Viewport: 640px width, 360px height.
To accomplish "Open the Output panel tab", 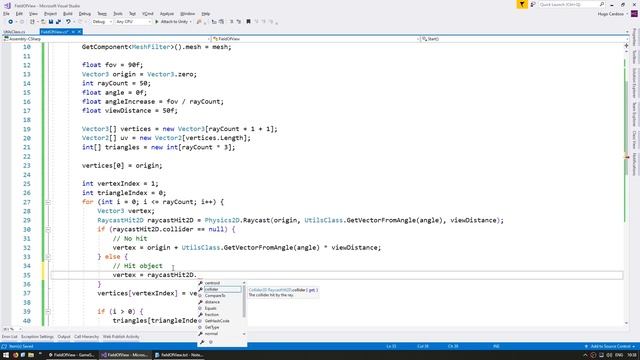I will point(64,337).
